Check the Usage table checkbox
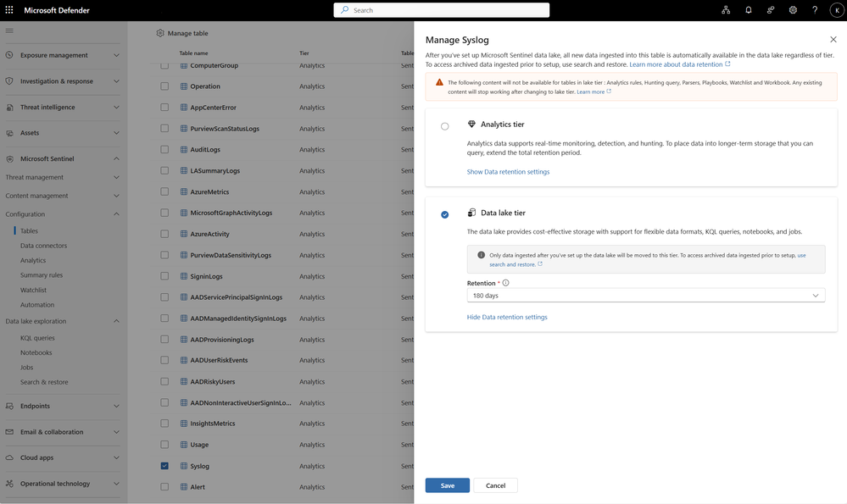The height and width of the screenshot is (504, 847). pyautogui.click(x=164, y=445)
